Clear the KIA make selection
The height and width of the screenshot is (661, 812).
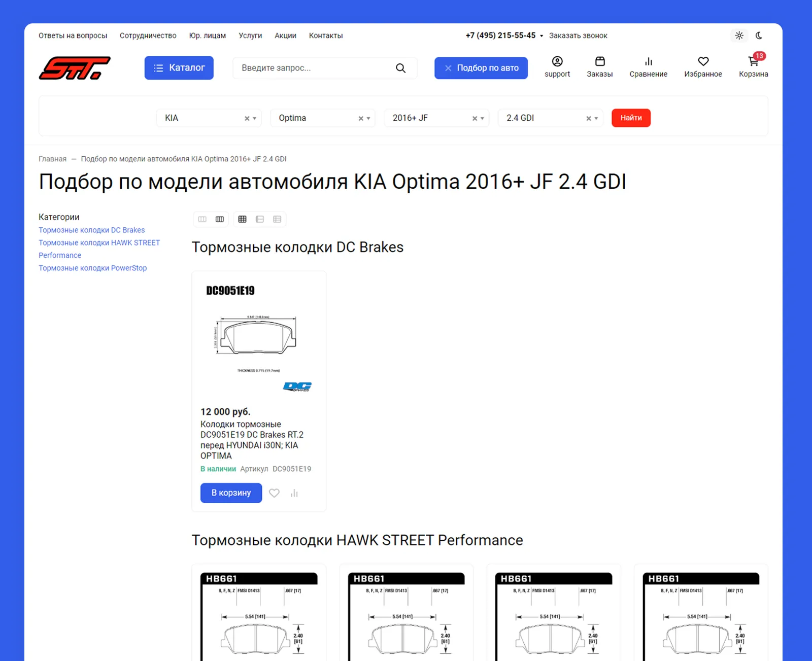[x=247, y=118]
